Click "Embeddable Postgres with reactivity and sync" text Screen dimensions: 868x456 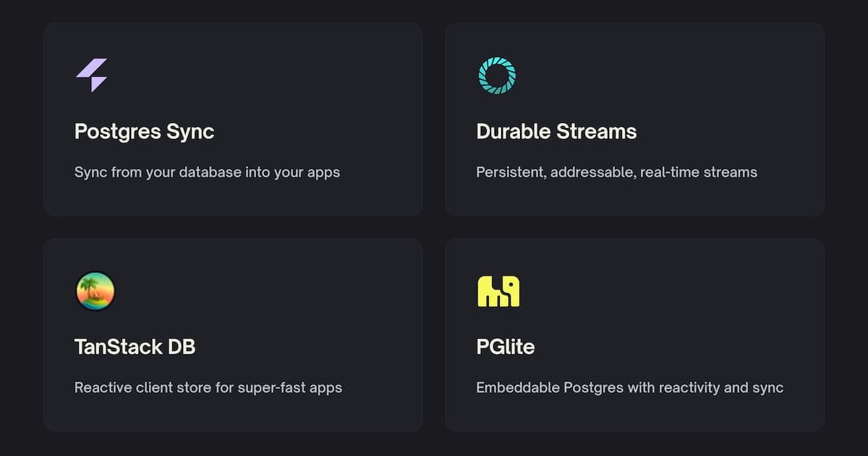point(629,387)
